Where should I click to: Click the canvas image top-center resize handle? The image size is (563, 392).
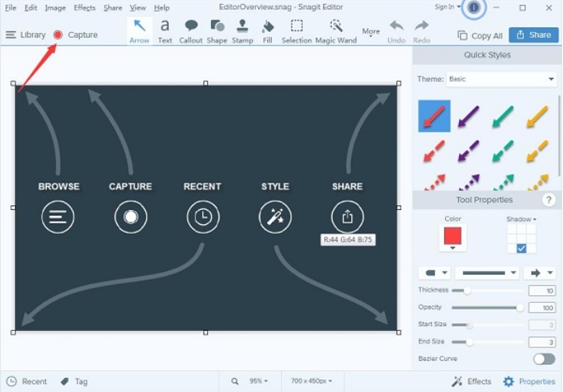pyautogui.click(x=205, y=84)
